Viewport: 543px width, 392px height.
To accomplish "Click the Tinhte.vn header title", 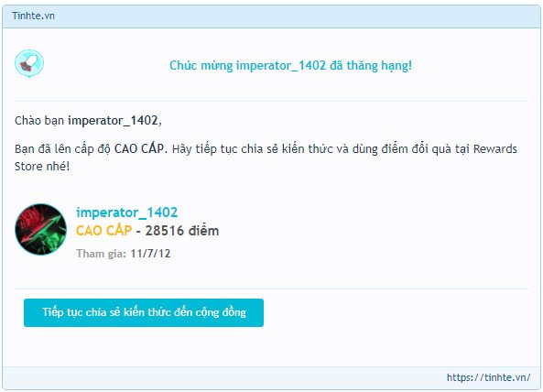I will point(33,16).
